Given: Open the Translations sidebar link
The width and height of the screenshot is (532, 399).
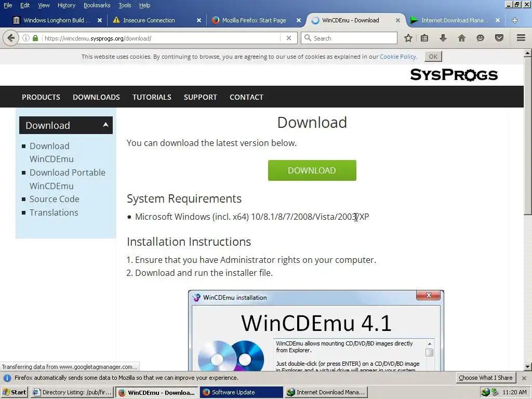Looking at the screenshot, I should (x=54, y=212).
